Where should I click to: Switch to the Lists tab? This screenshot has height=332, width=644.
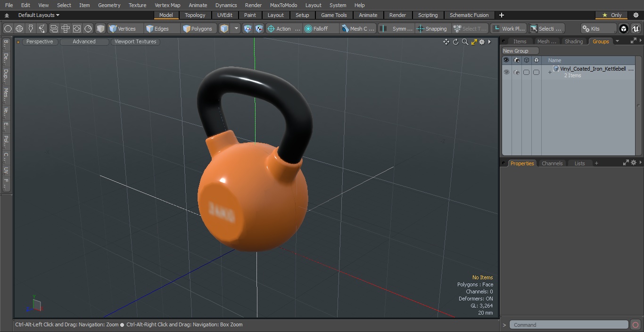579,163
